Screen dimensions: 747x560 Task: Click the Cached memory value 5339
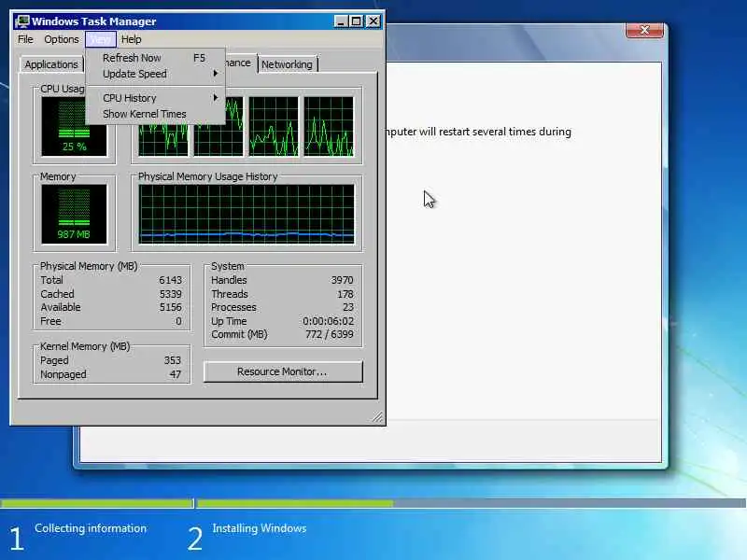170,294
